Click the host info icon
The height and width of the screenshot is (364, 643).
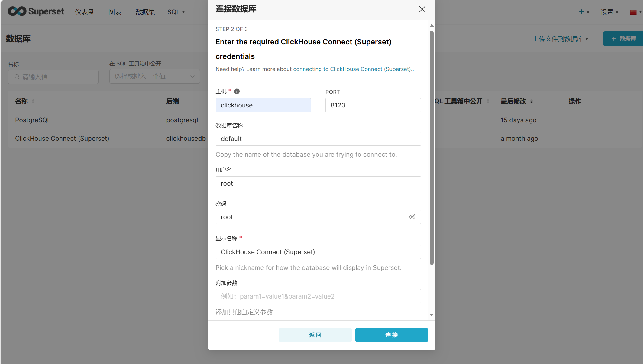pos(237,91)
